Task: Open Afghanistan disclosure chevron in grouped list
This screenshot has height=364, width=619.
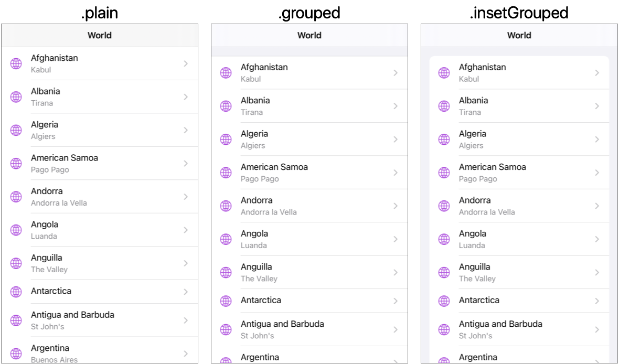Action: click(x=396, y=73)
